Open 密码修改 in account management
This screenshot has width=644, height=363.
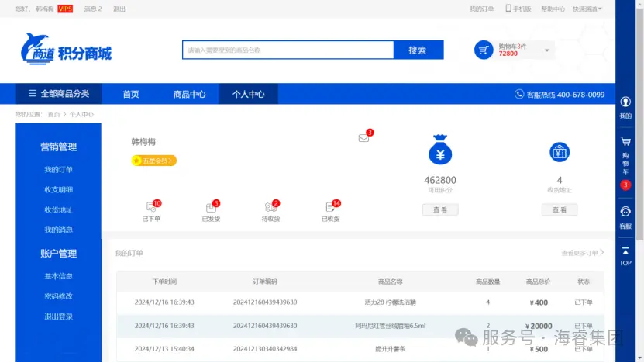[58, 296]
